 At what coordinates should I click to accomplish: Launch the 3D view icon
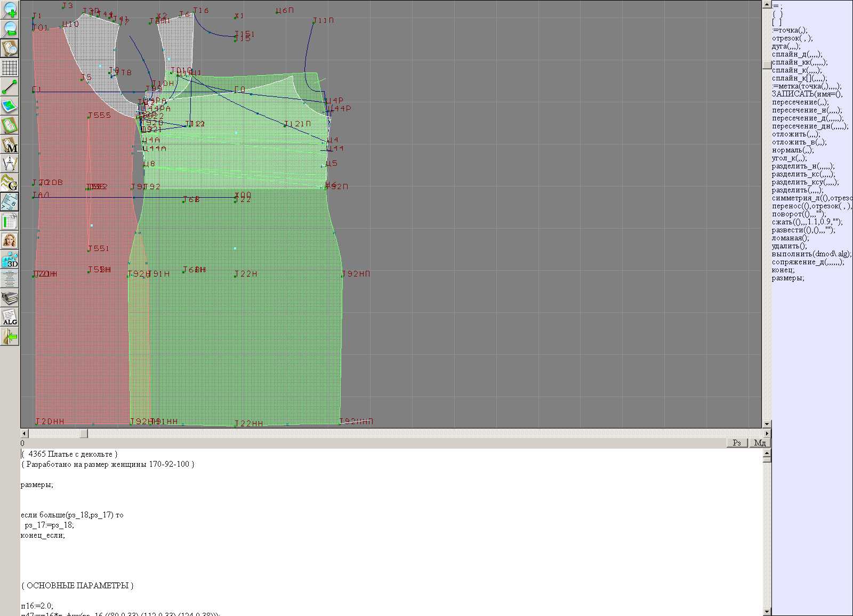tap(10, 260)
